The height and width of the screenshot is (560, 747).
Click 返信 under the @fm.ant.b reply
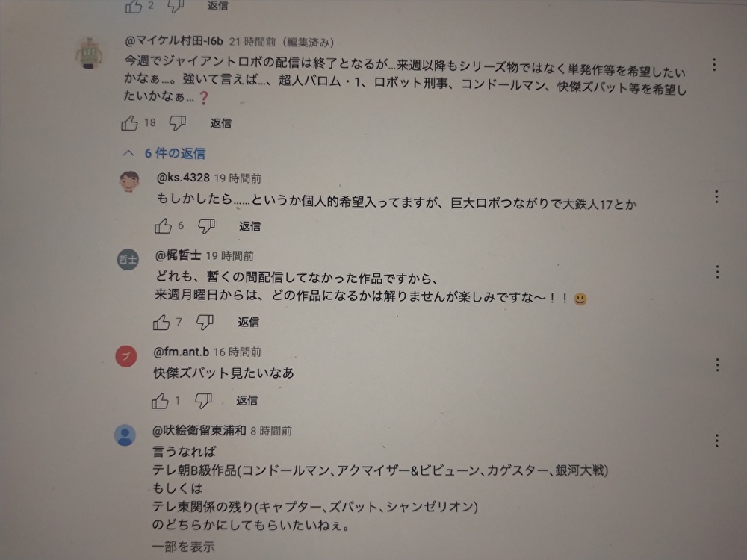point(247,400)
